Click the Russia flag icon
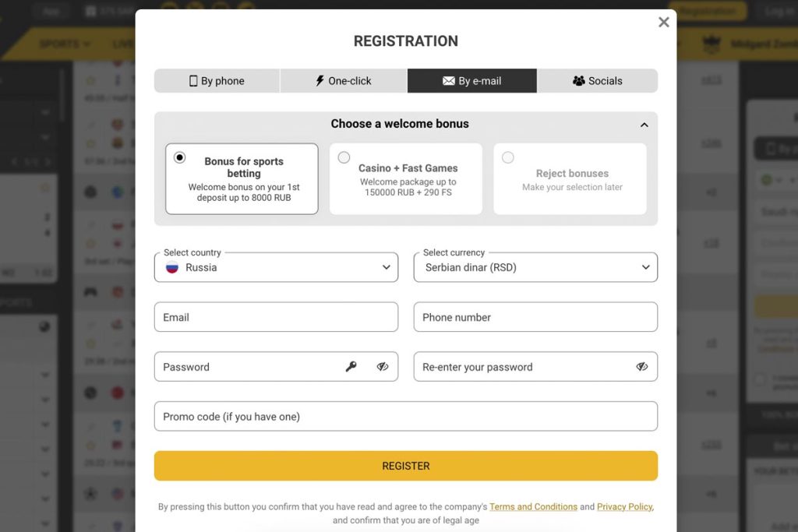Image resolution: width=798 pixels, height=532 pixels. point(172,267)
